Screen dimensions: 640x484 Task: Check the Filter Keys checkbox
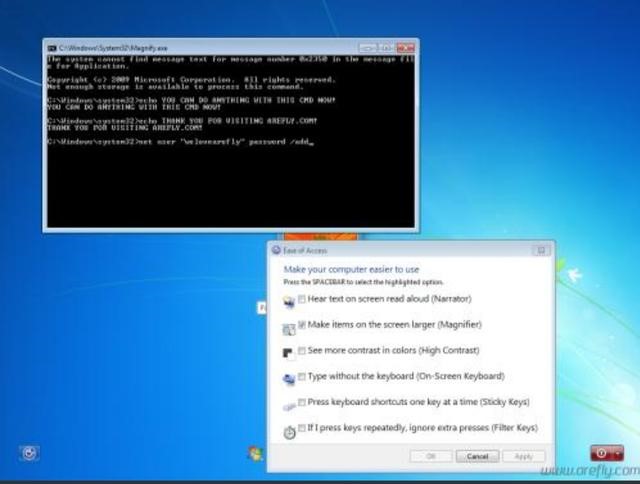click(x=302, y=428)
